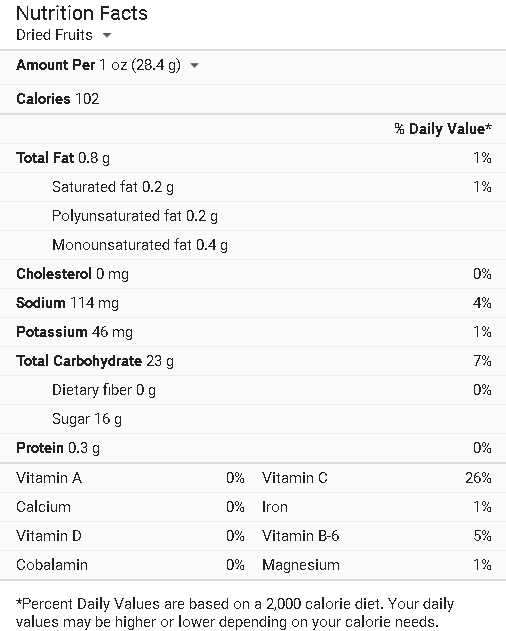
Task: Click the Potassium 46 mg row
Action: pos(253,332)
